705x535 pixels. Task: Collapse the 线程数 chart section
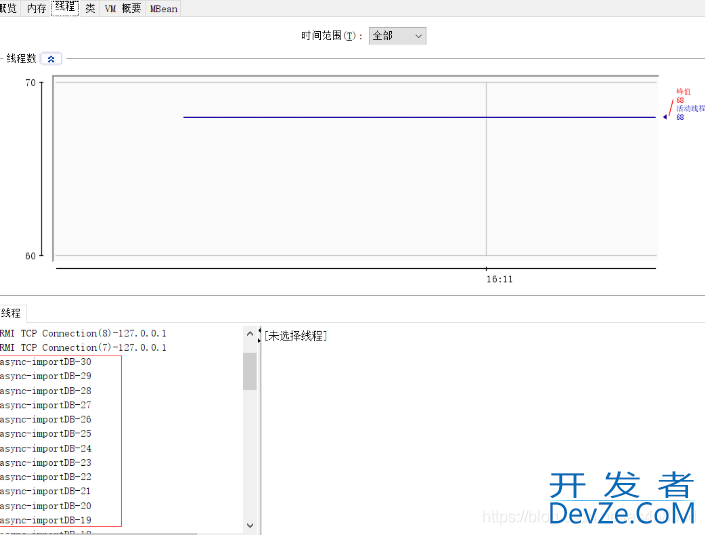click(x=51, y=59)
